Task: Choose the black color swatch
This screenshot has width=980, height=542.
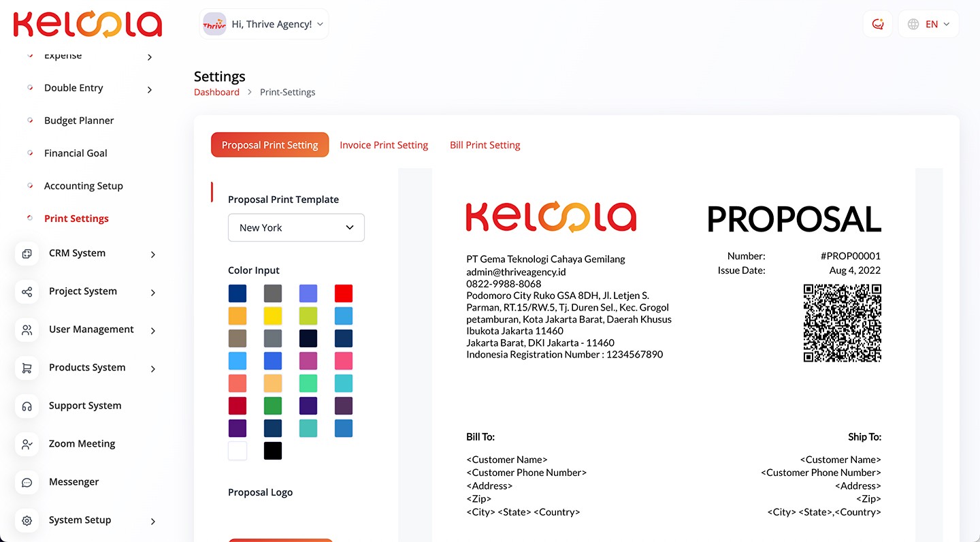Action: click(x=273, y=451)
